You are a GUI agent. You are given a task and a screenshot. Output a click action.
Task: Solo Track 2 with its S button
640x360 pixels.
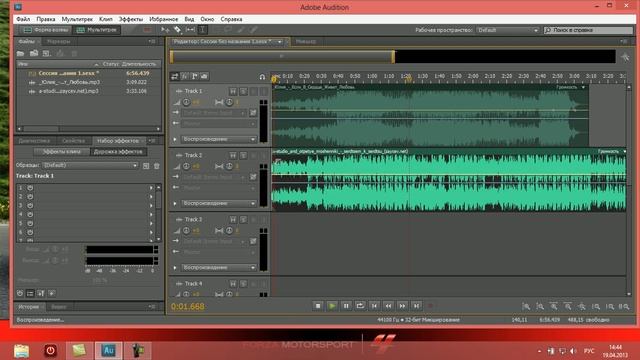[243, 155]
